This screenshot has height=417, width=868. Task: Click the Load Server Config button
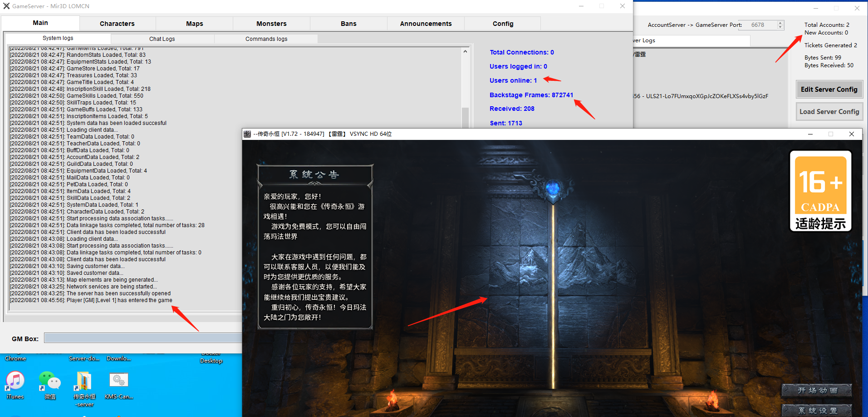click(829, 112)
